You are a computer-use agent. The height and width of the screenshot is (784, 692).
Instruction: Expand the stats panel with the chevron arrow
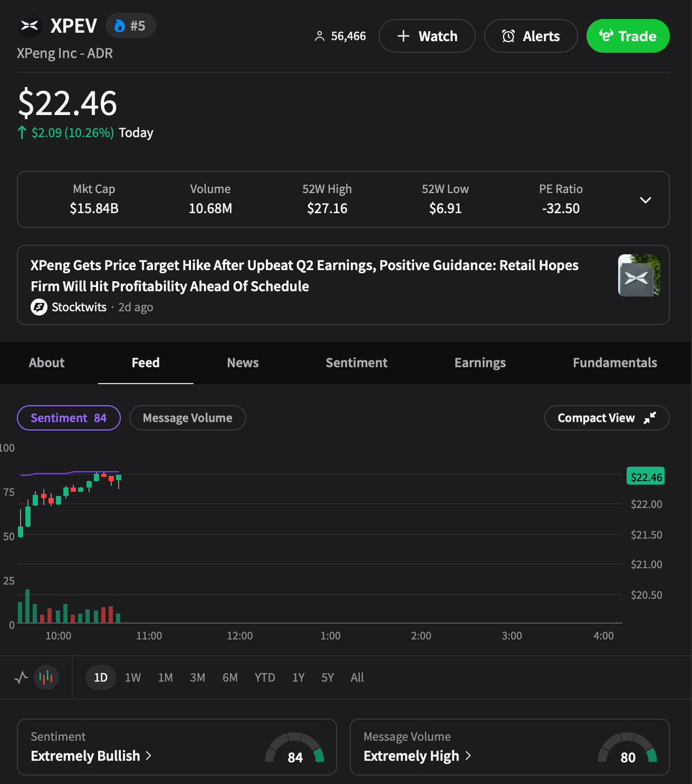point(646,200)
